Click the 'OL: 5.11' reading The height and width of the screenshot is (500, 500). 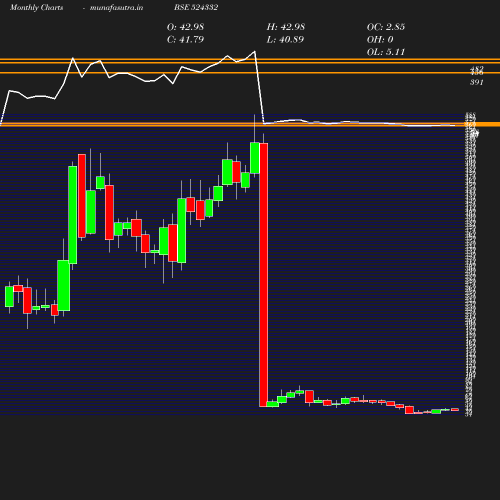[386, 52]
